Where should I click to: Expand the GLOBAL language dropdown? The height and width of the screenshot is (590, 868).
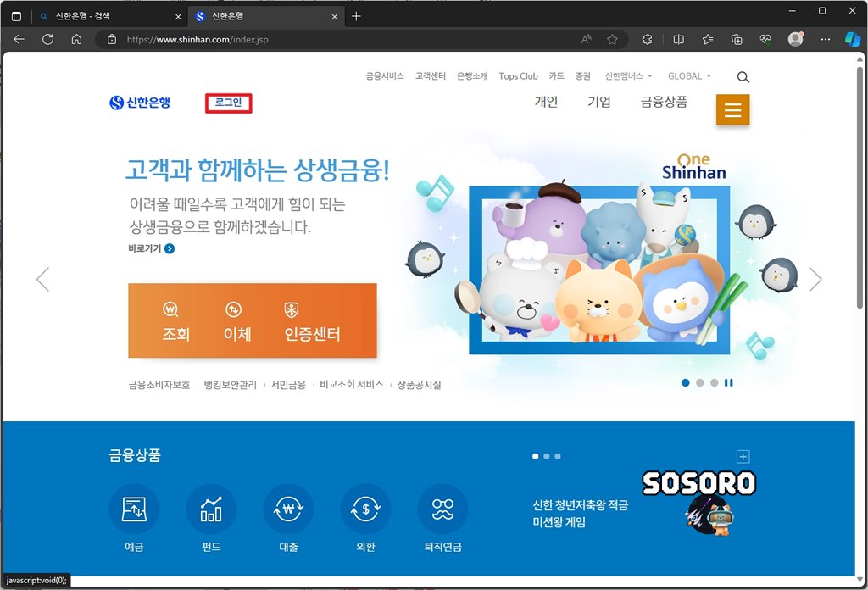[689, 76]
